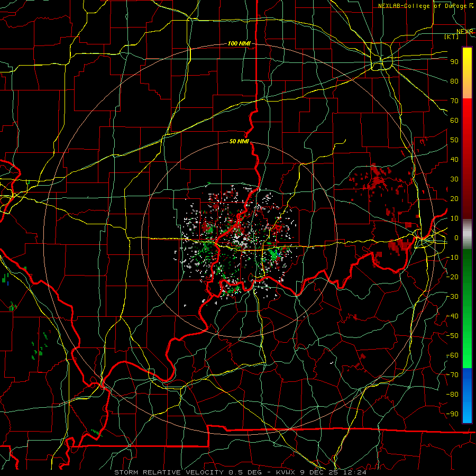The image size is (476, 476).
Task: Select the storm relative velocity caption text
Action: (240, 472)
